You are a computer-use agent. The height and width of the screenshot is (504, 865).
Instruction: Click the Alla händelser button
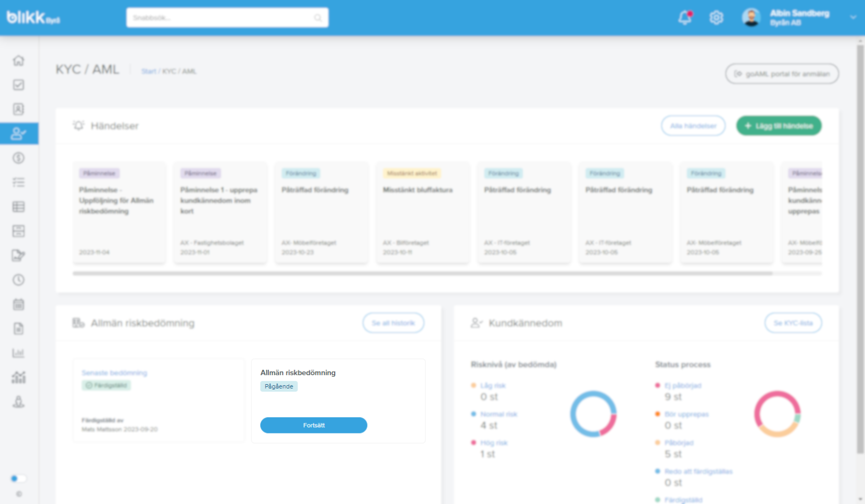tap(693, 126)
